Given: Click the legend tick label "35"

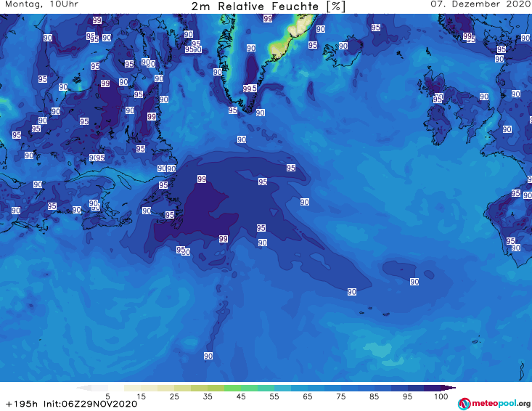Looking at the screenshot, I should tap(208, 396).
